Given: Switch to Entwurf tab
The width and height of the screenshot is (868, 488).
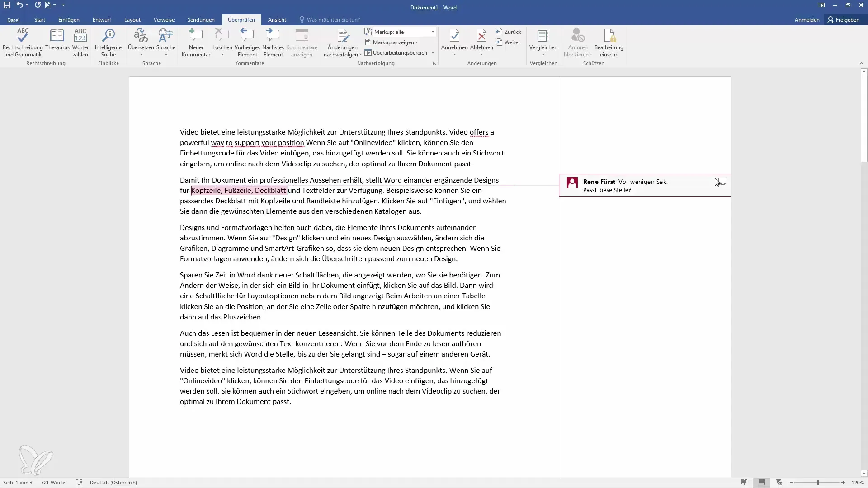Looking at the screenshot, I should coord(102,20).
